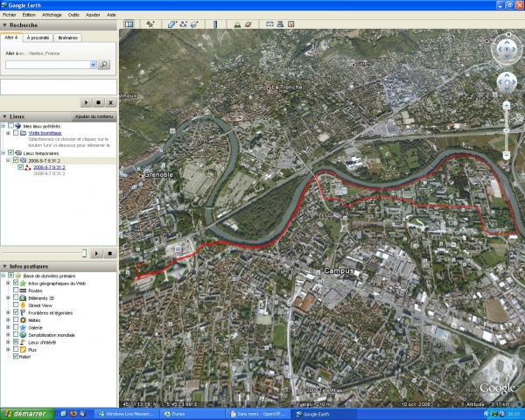Click the Print toolbar icon
This screenshot has width=525, height=420.
[x=280, y=24]
